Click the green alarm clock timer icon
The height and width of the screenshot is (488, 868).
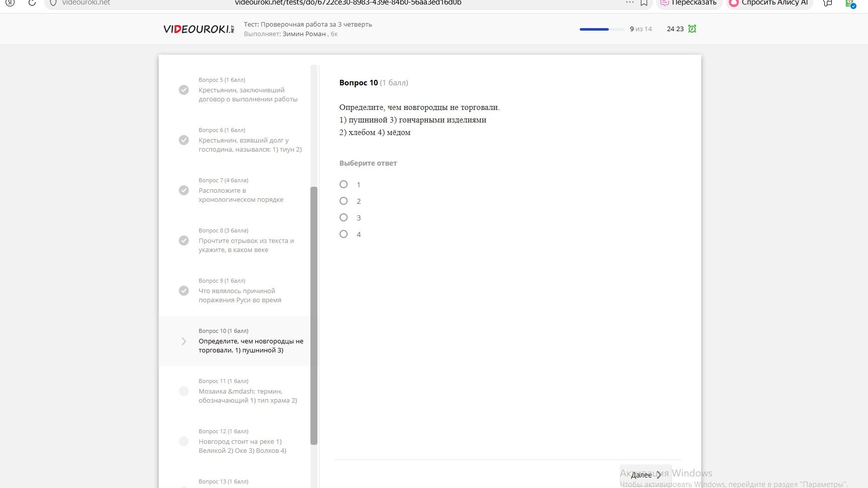point(692,29)
